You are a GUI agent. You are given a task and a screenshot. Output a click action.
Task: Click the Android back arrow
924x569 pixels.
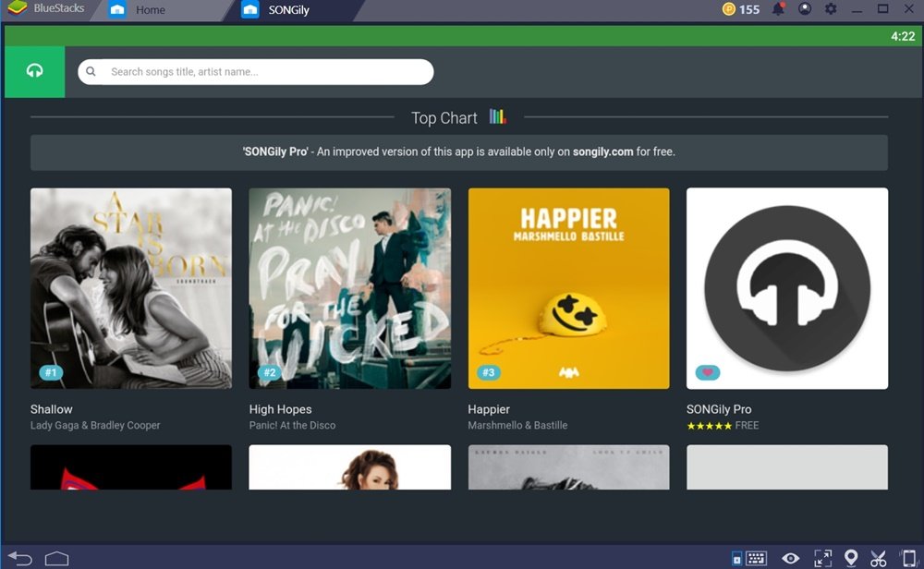pyautogui.click(x=20, y=558)
